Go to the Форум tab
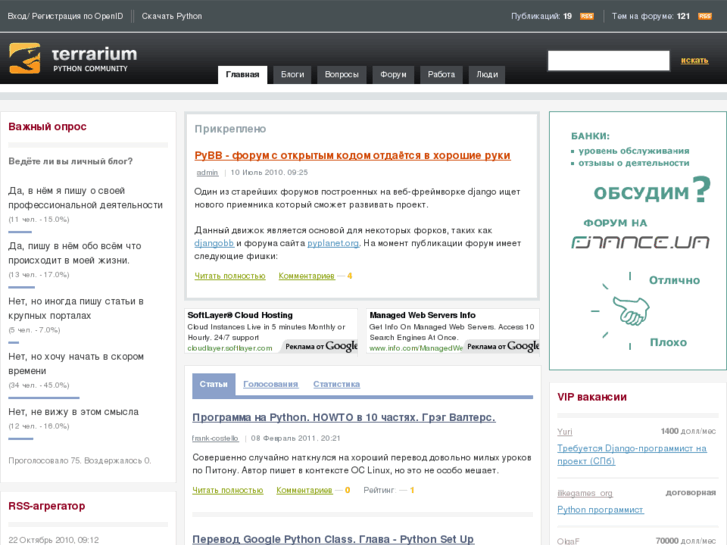The height and width of the screenshot is (545, 727). pos(393,75)
